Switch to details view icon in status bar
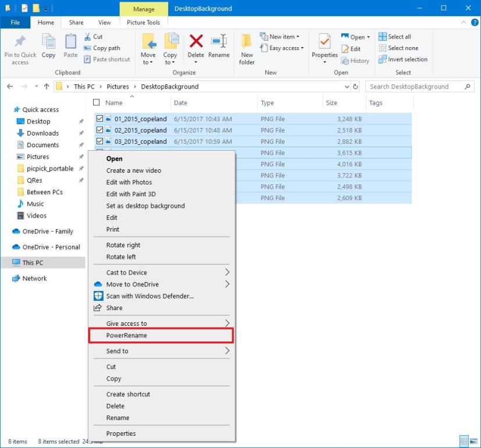Image resolution: width=481 pixels, height=448 pixels. pos(464,441)
